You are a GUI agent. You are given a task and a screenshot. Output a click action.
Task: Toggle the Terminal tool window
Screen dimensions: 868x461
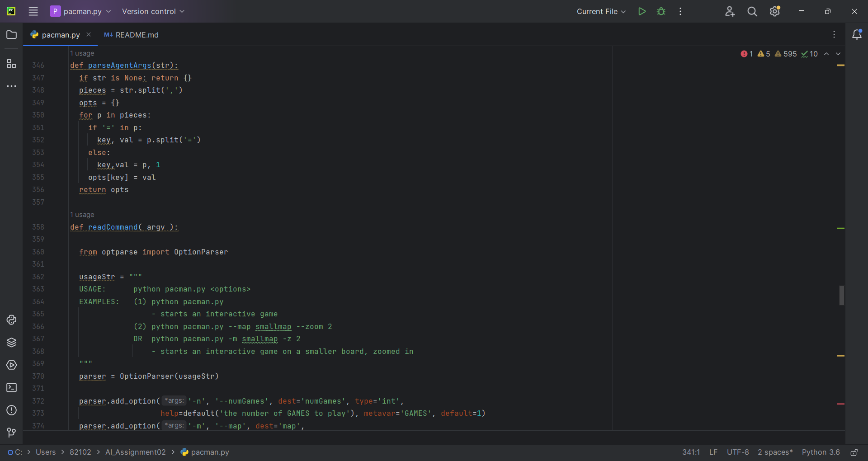point(11,388)
